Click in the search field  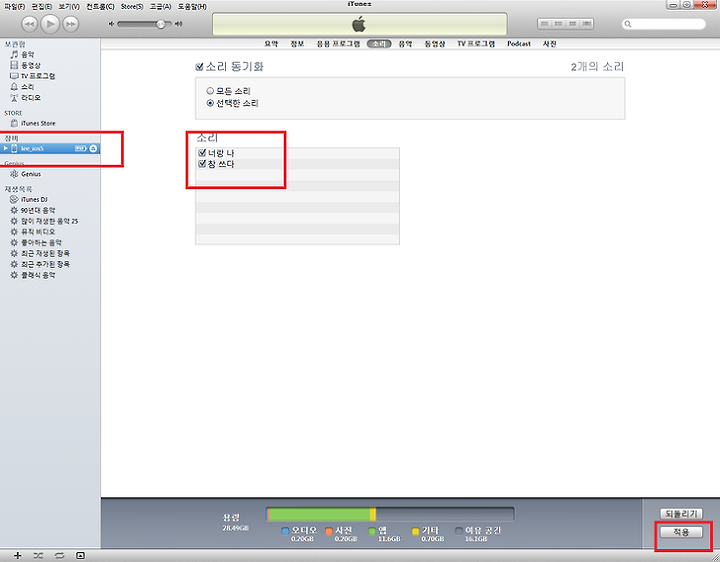[x=664, y=24]
